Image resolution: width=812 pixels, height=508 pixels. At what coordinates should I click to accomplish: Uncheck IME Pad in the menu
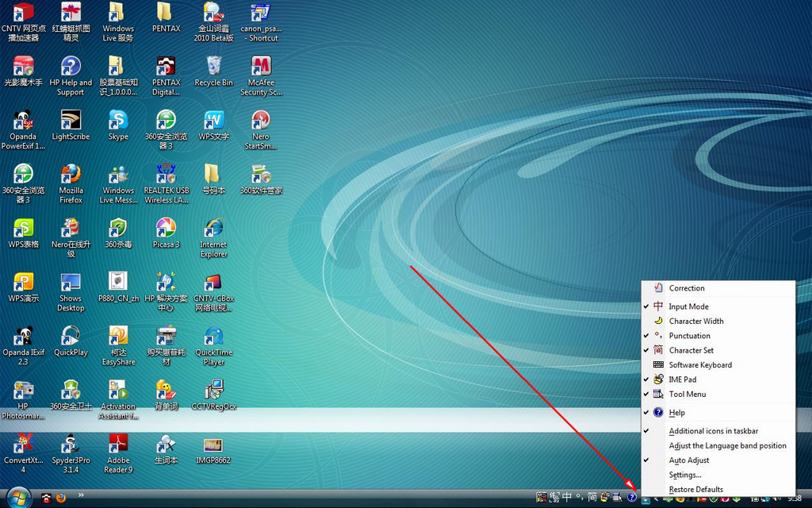[718, 379]
